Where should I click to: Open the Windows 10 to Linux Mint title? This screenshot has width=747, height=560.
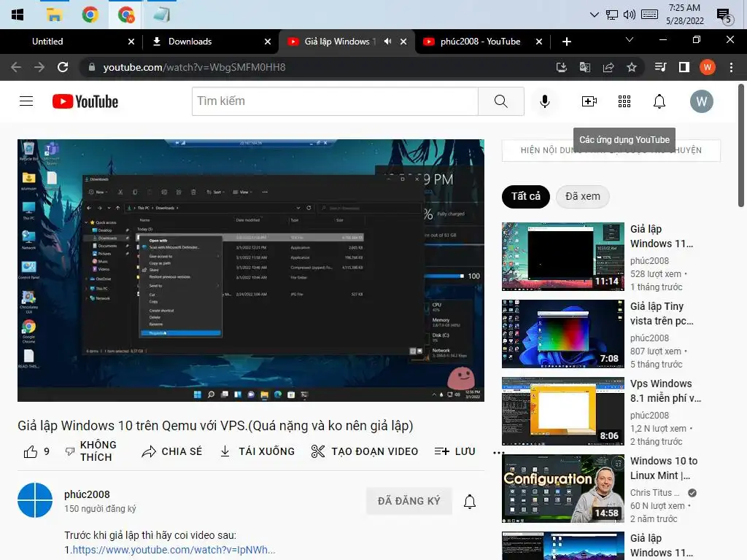pos(664,468)
